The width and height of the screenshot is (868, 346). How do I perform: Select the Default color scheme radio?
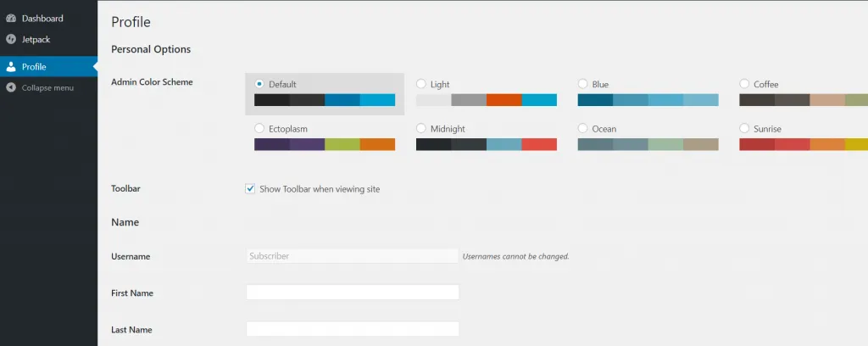click(259, 84)
